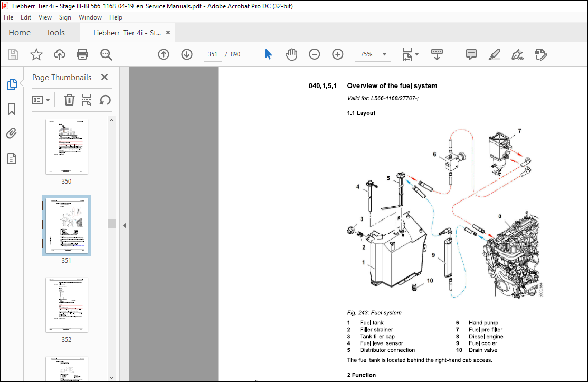Open the Layers/content pane icon
The image size is (588, 382).
[x=12, y=159]
